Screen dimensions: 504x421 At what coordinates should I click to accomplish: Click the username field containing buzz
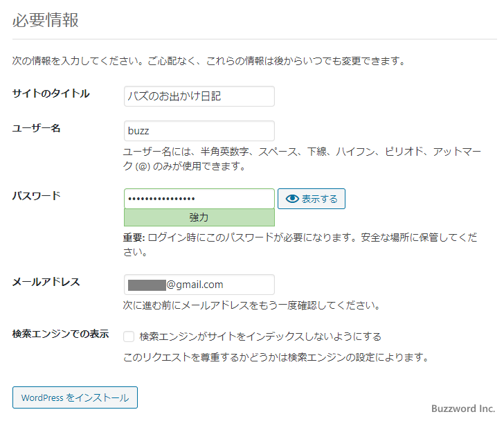click(x=199, y=131)
